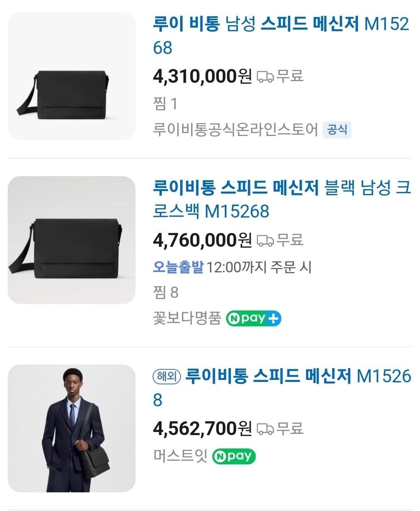Click the 4,562,700원 price
This screenshot has height=511, width=420.
tap(202, 428)
